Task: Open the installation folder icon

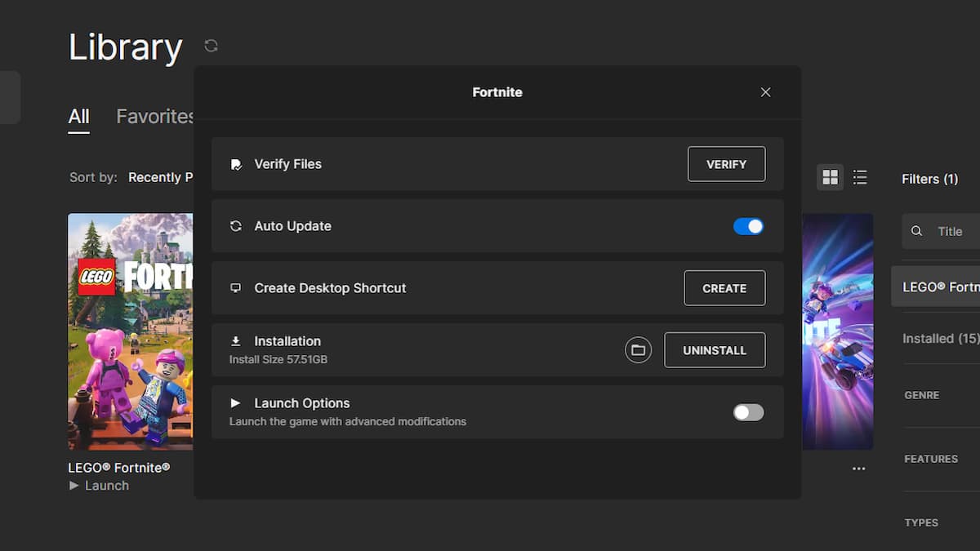Action: 638,350
